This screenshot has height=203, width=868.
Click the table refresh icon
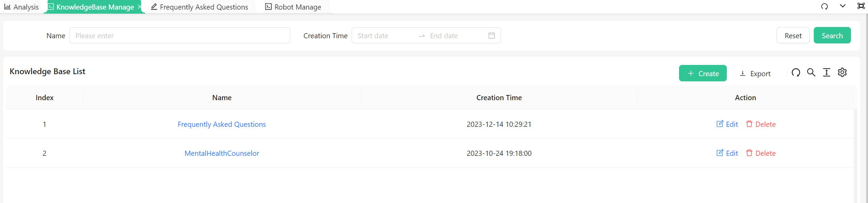point(796,72)
